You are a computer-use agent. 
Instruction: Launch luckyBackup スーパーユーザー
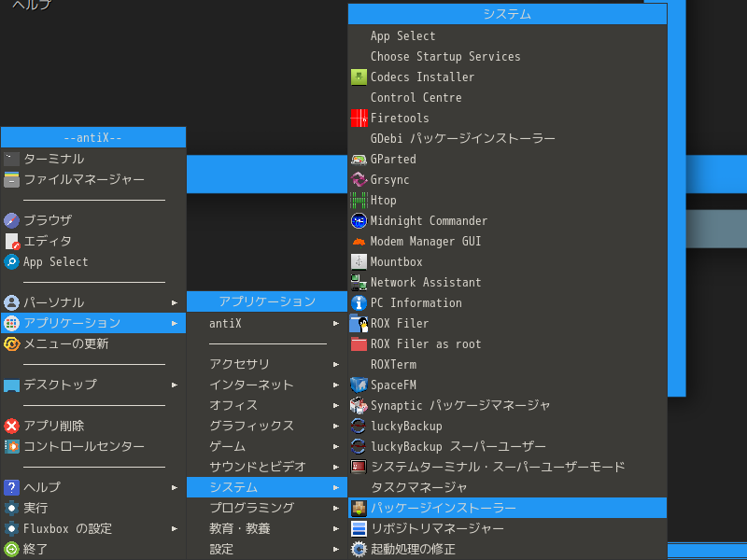pos(507,446)
